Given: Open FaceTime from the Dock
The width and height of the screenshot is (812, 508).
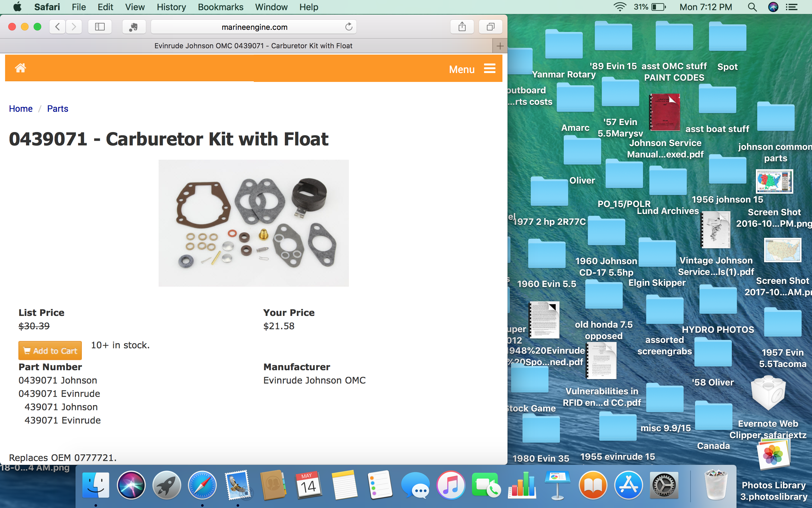Looking at the screenshot, I should pos(487,485).
